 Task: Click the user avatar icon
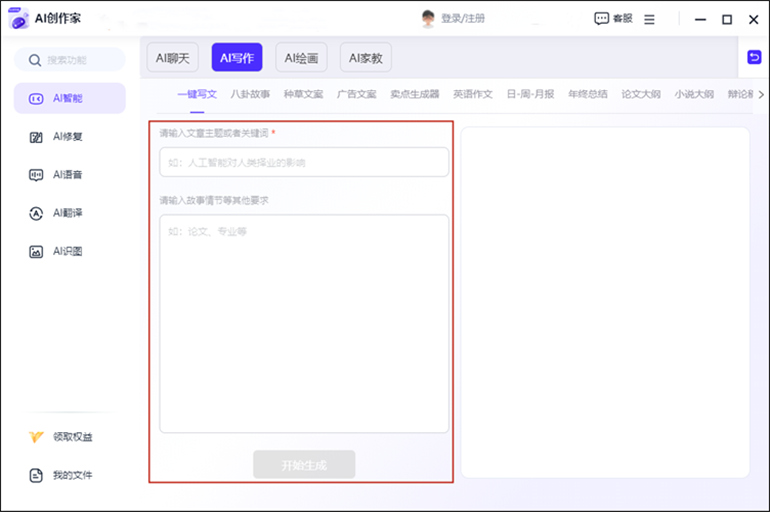(428, 19)
